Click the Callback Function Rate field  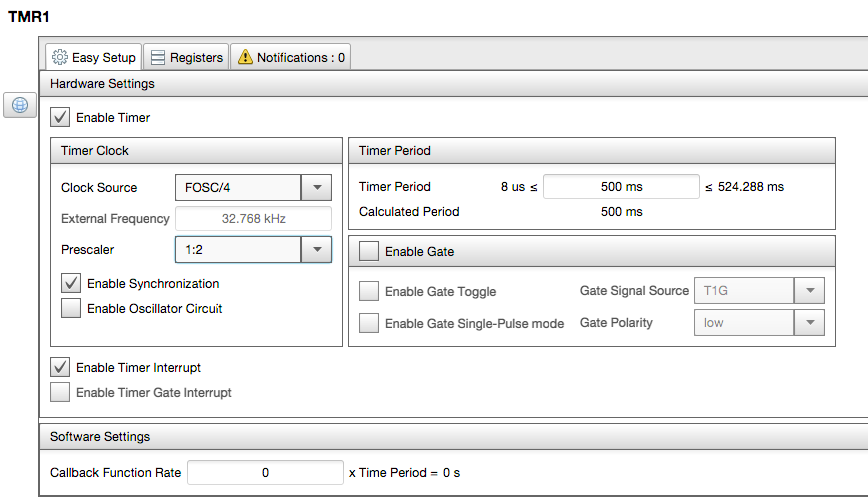265,473
